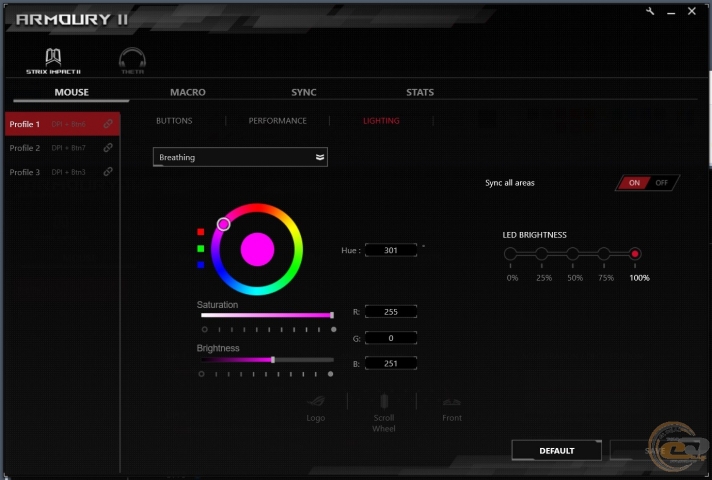Click the Hue value field
Viewport: 712px width, 480px height.
(x=391, y=250)
